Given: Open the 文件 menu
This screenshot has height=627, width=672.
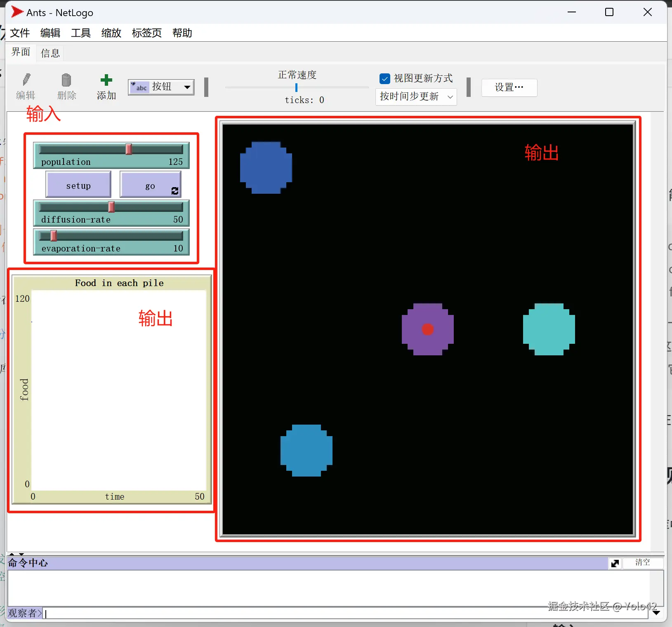Looking at the screenshot, I should (20, 33).
